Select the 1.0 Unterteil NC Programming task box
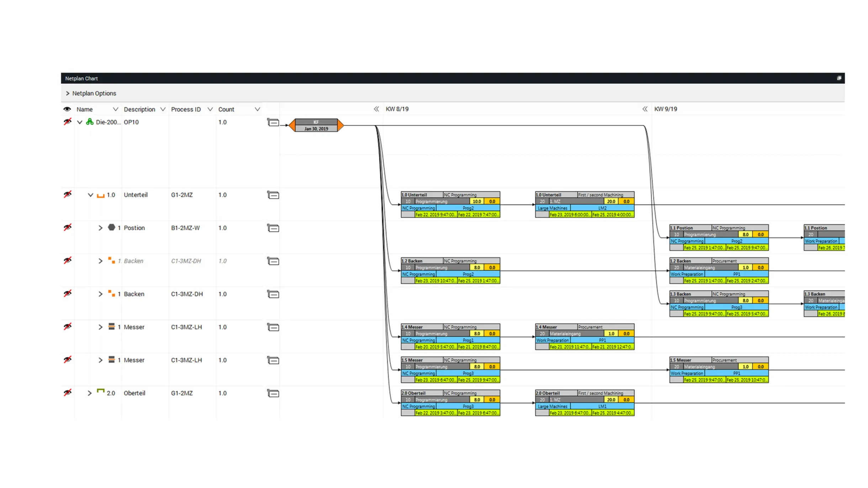The height and width of the screenshot is (488, 868). coord(450,205)
